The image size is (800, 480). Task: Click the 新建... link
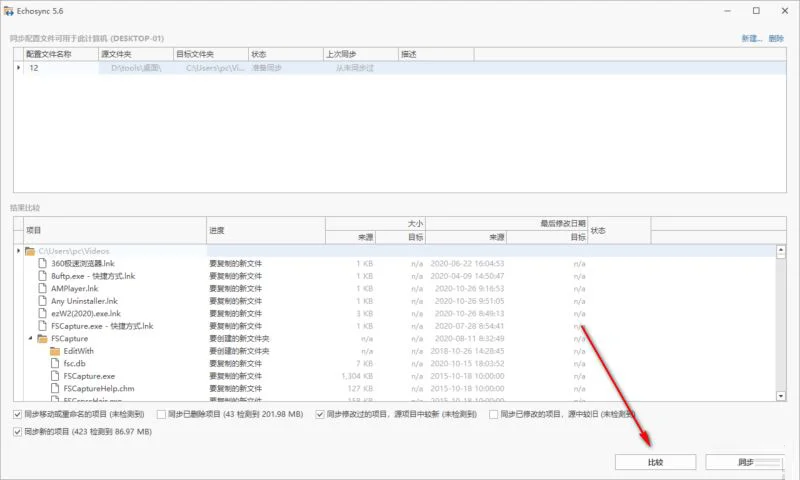click(x=752, y=38)
